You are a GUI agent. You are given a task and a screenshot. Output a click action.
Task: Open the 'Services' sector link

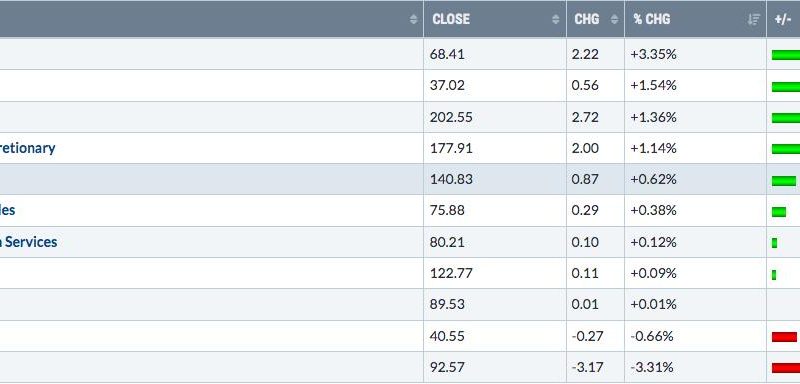[x=29, y=242]
